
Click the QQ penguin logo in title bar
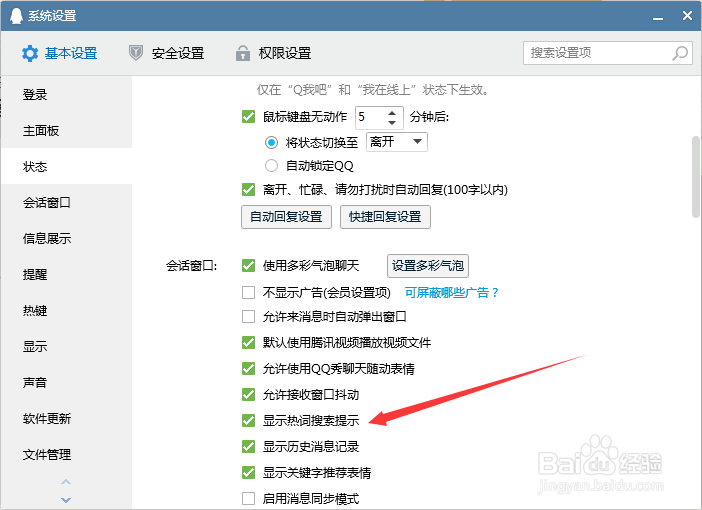click(x=16, y=16)
